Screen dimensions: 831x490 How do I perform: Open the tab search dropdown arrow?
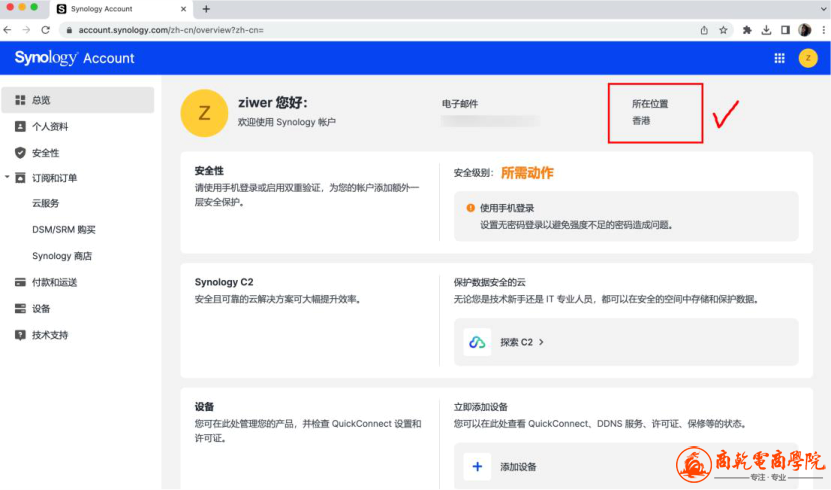click(x=824, y=9)
